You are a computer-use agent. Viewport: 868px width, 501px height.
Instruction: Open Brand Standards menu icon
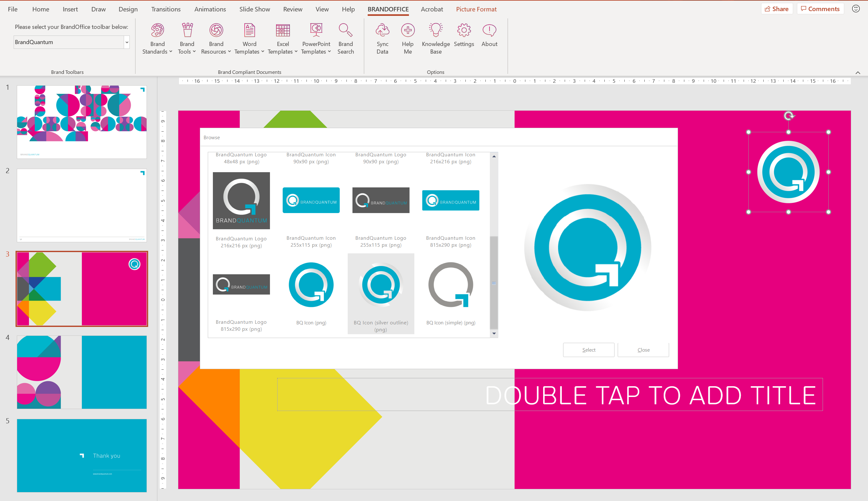click(157, 30)
